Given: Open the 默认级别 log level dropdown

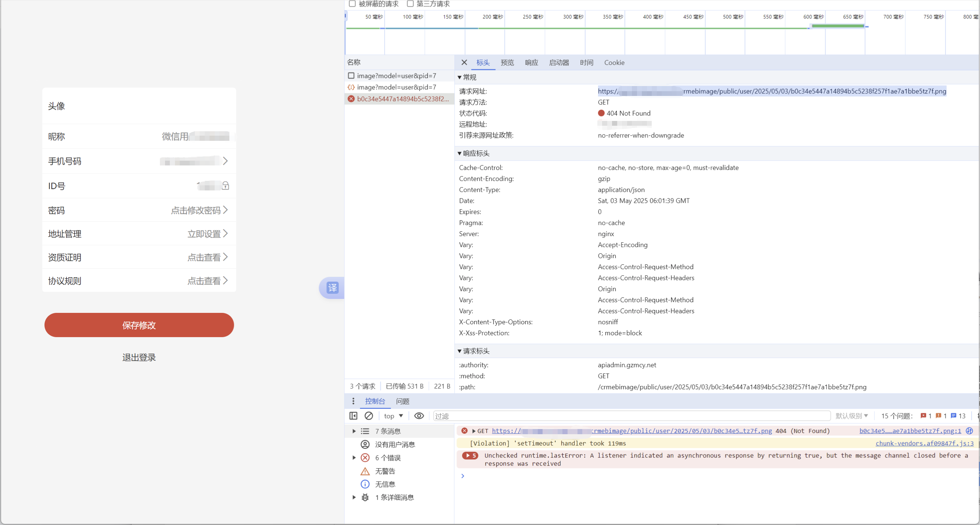Looking at the screenshot, I should 852,416.
